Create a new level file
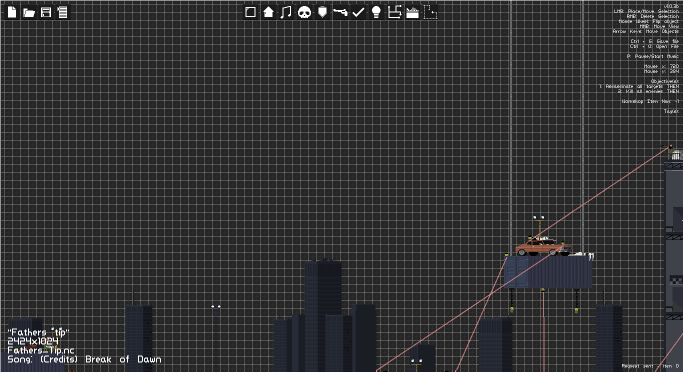The width and height of the screenshot is (683, 372). click(x=12, y=12)
